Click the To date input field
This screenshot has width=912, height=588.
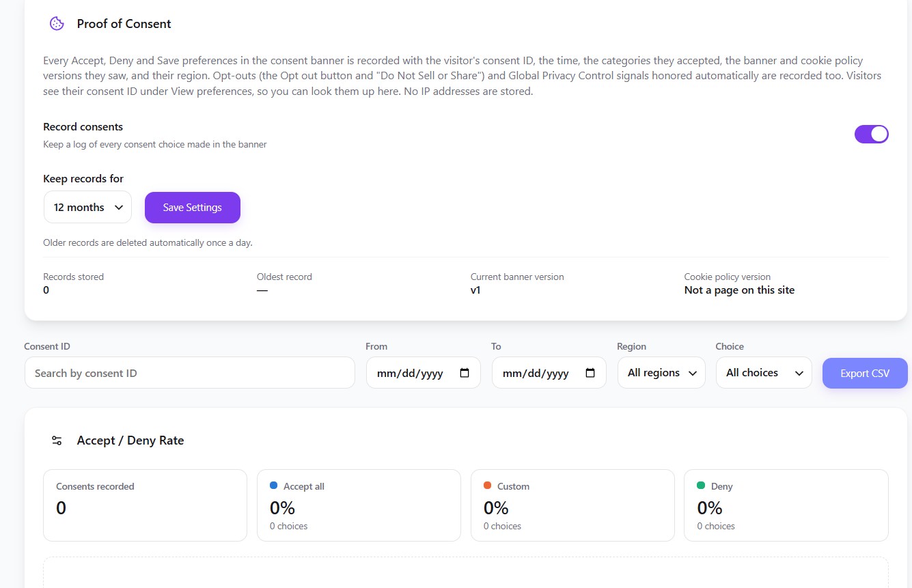click(x=549, y=373)
